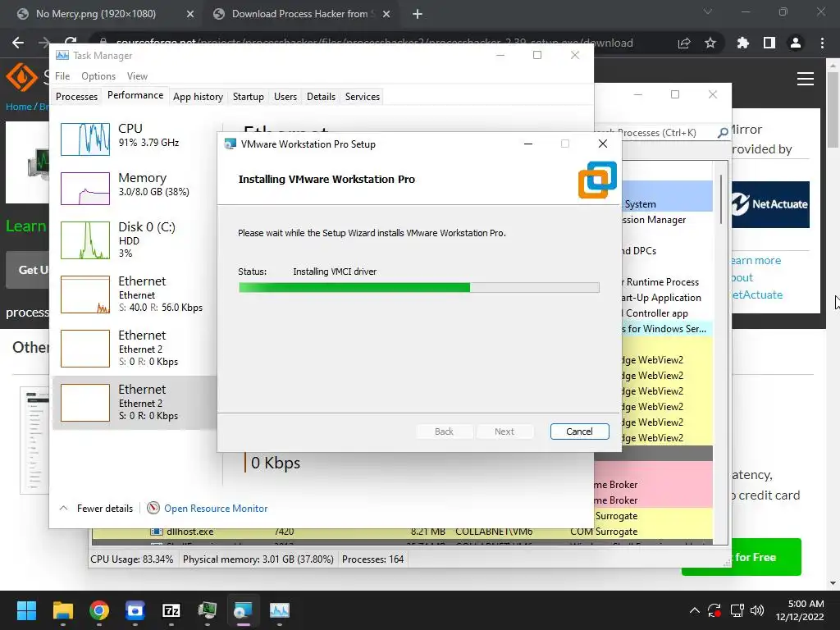The height and width of the screenshot is (630, 840).
Task: Open a new Chrome tab
Action: (418, 15)
